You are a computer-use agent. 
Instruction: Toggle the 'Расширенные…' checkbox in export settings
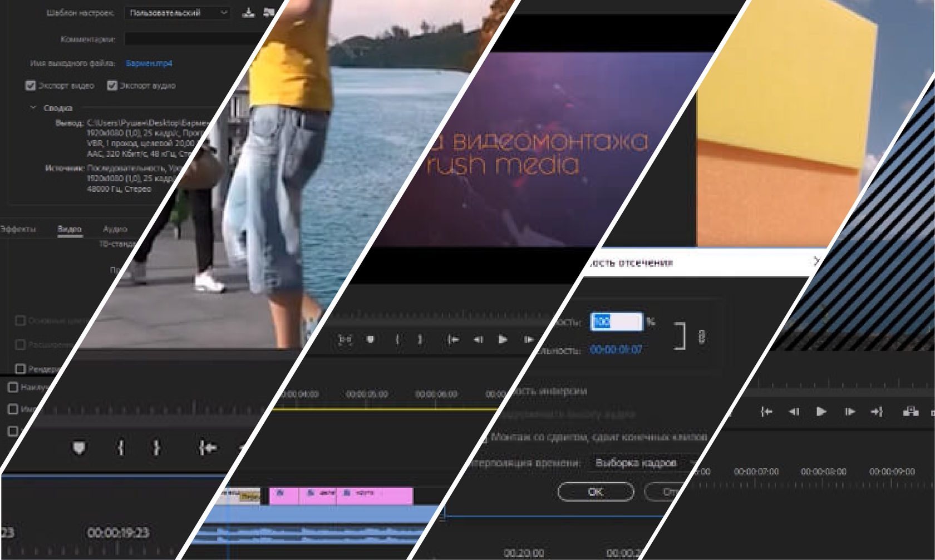(21, 345)
